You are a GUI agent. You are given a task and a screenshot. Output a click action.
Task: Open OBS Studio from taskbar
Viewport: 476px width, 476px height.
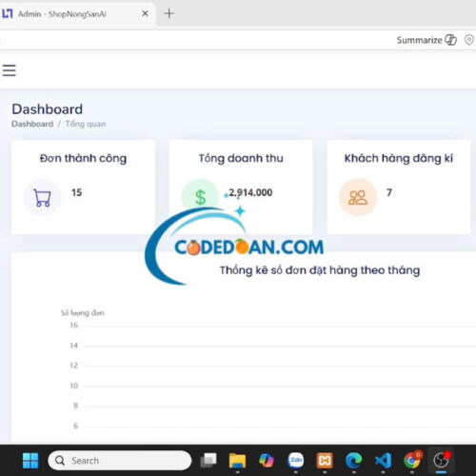click(x=441, y=461)
